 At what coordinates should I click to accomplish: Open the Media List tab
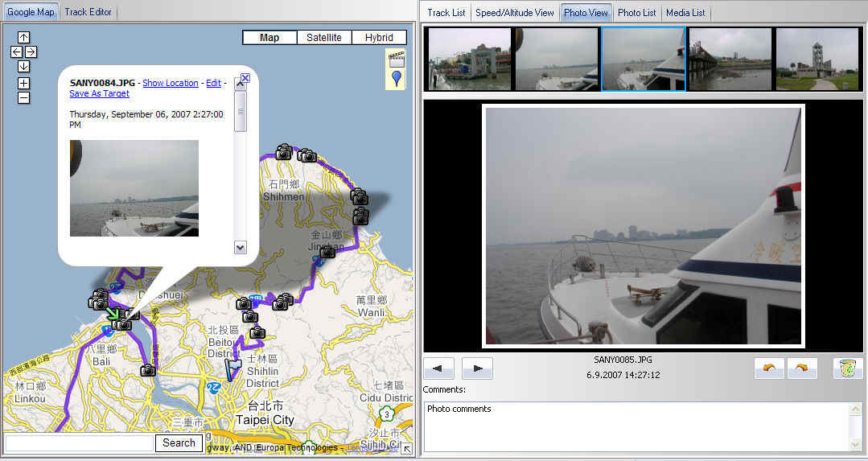click(x=685, y=12)
